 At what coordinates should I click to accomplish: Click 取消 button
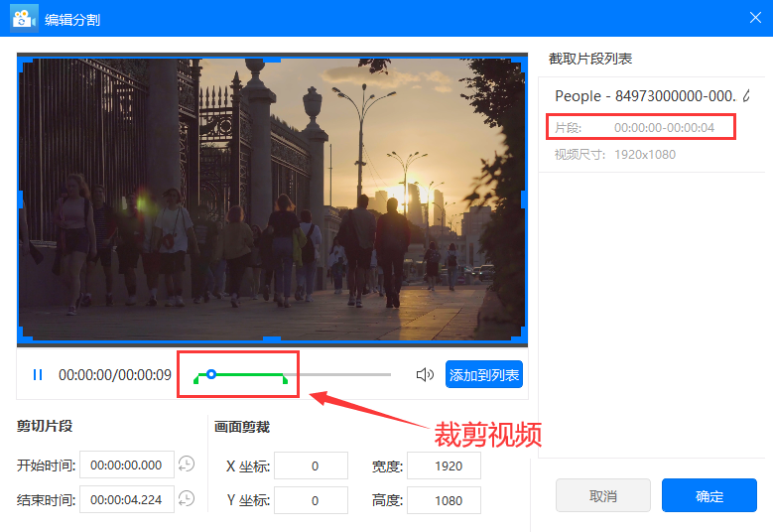click(603, 495)
